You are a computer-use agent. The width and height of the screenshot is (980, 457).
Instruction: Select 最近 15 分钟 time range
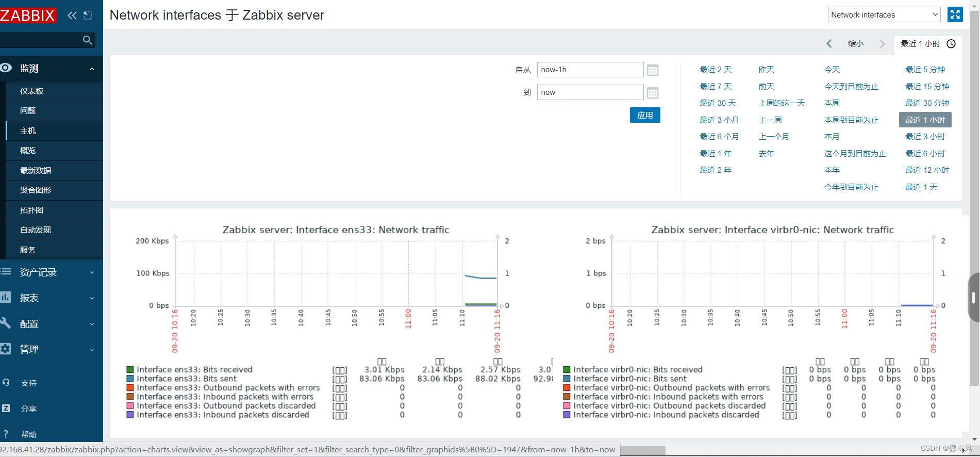[x=927, y=86]
